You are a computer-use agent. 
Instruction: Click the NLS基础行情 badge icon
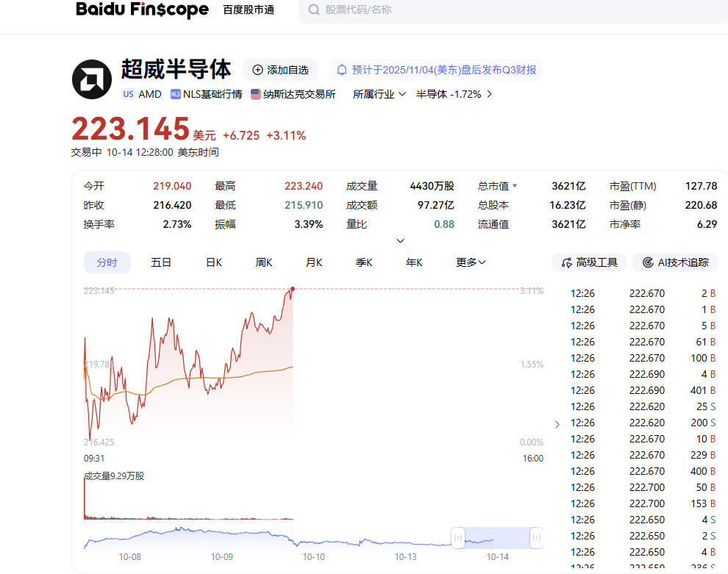pos(176,94)
